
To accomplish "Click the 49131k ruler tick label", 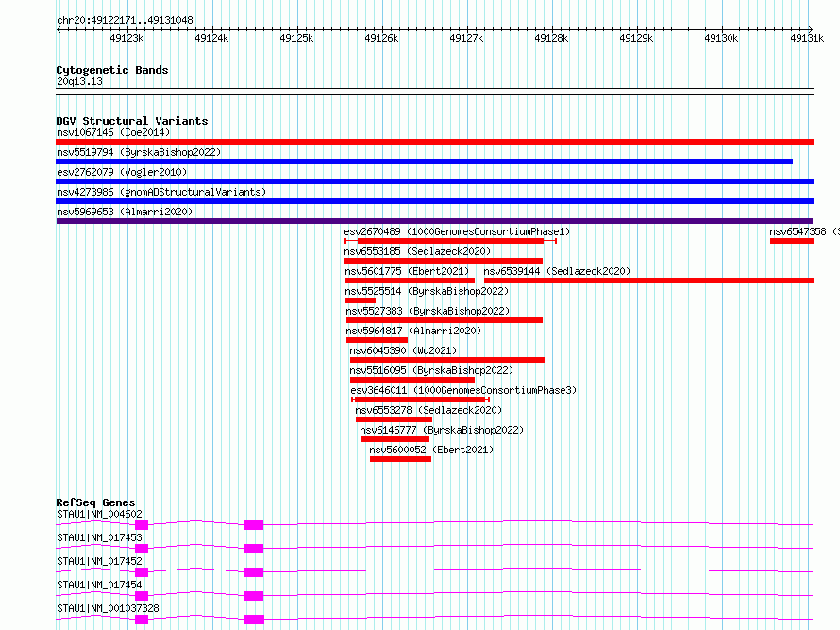I will (807, 38).
